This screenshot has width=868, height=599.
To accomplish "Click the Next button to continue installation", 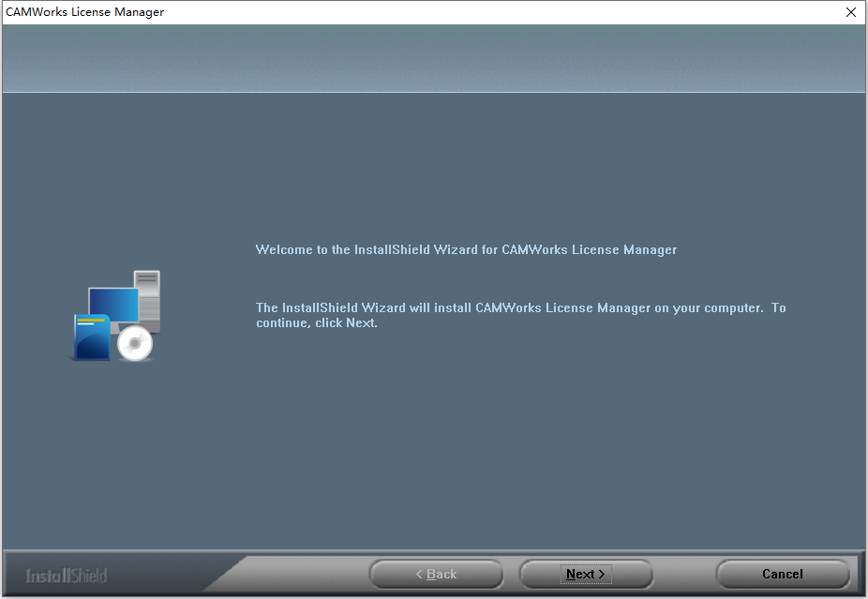I will point(586,574).
